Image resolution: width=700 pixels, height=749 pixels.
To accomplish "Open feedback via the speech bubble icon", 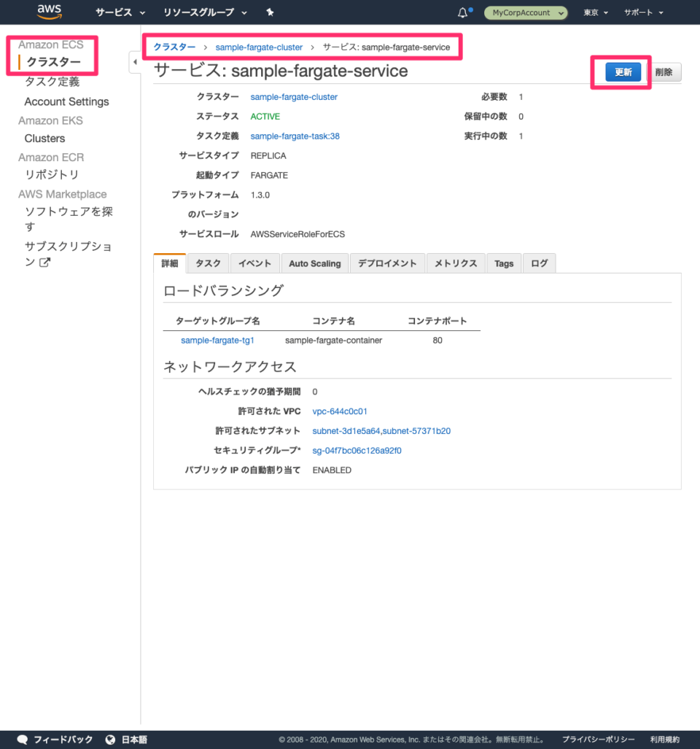I will click(x=23, y=739).
